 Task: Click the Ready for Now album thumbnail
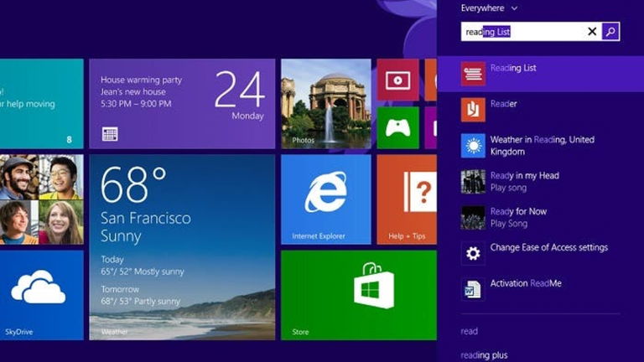click(x=473, y=218)
